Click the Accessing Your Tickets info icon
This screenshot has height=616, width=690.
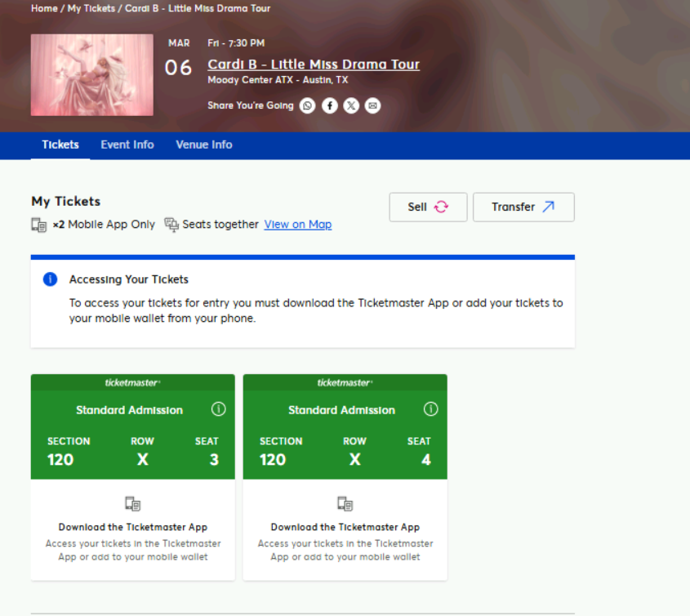tap(50, 279)
